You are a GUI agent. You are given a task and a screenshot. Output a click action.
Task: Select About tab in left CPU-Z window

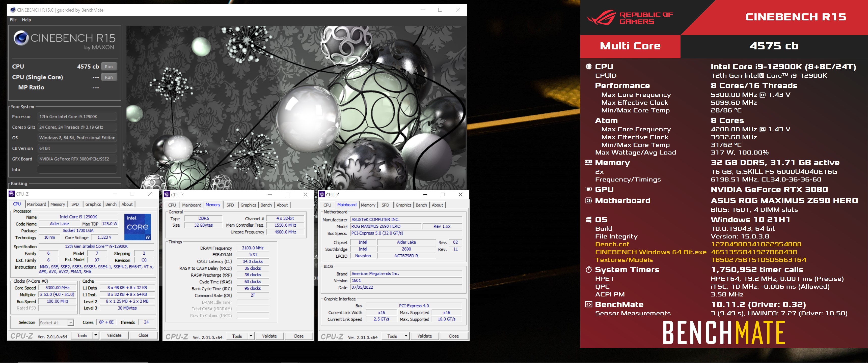click(x=127, y=204)
